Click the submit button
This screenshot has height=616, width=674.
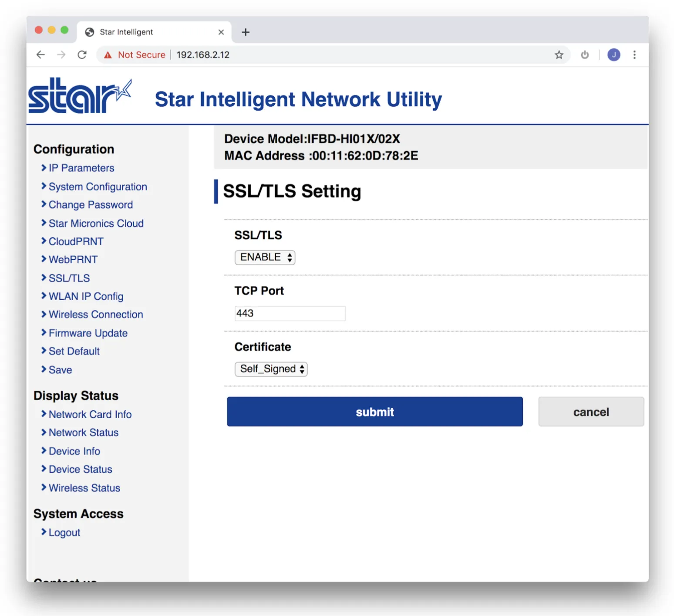click(x=375, y=412)
